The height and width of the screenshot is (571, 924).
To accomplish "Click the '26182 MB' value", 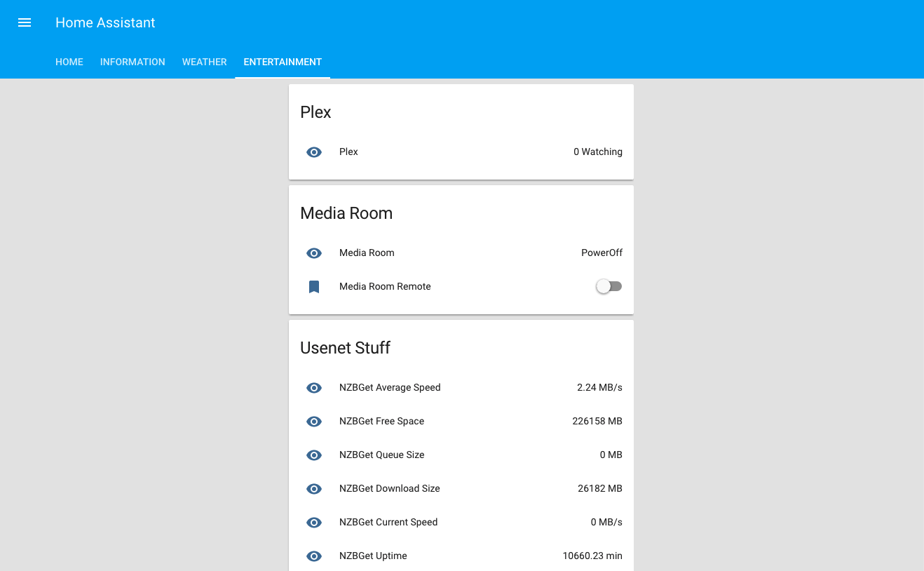I will [x=600, y=488].
